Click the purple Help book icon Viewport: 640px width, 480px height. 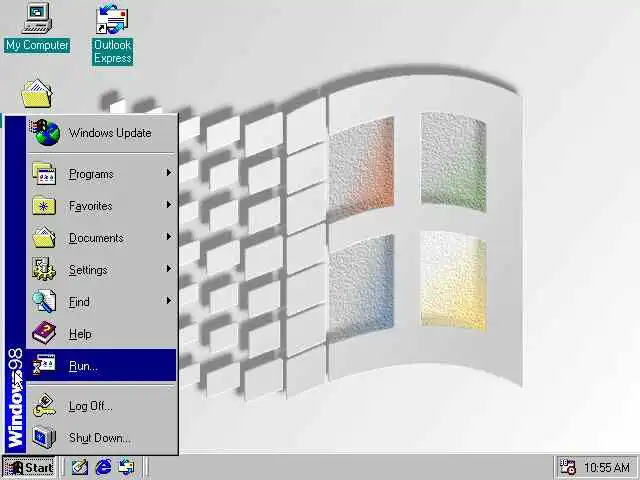pyautogui.click(x=44, y=333)
